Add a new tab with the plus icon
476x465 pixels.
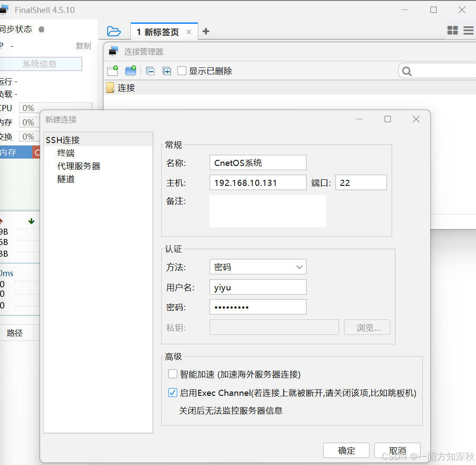pos(206,31)
